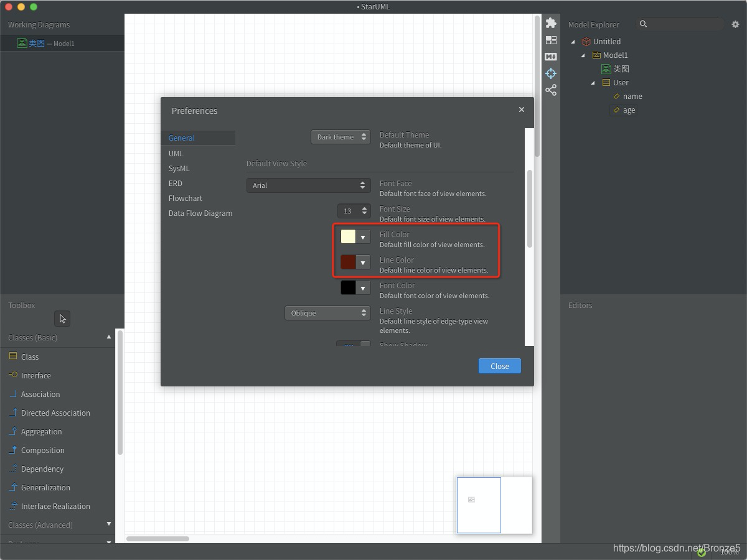Click the share icon in right sidebar
Image resolution: width=747 pixels, height=560 pixels.
coord(551,90)
